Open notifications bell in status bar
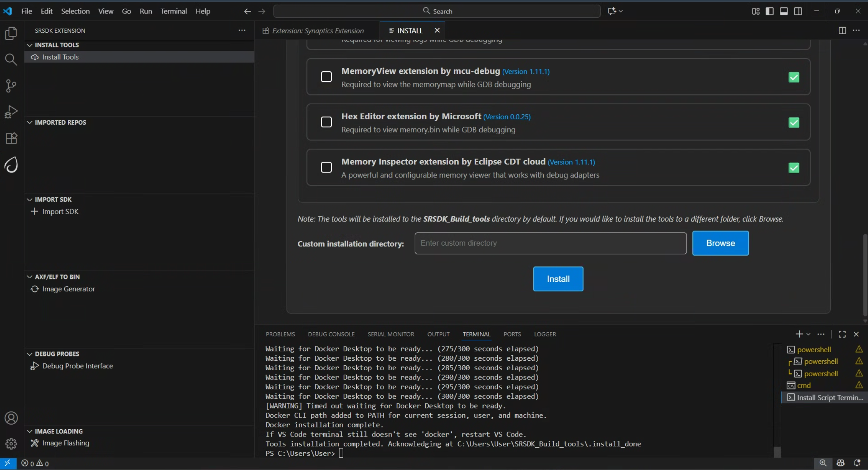 857,463
